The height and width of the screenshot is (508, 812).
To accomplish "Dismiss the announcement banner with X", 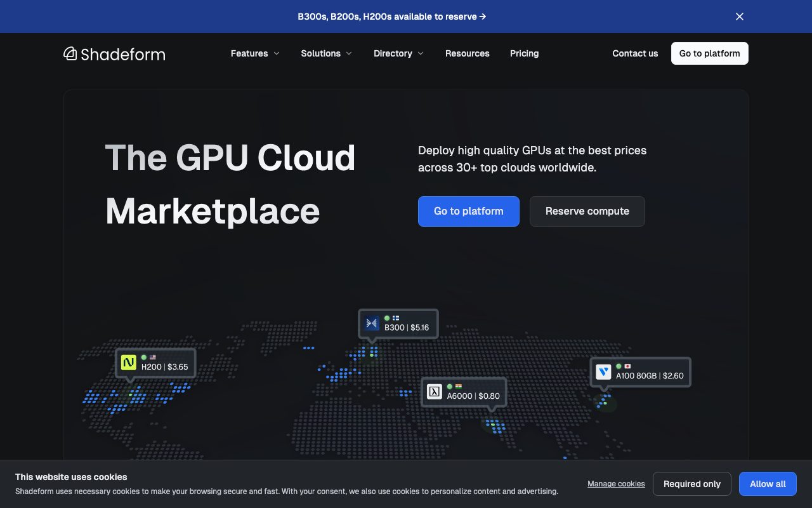I will point(740,17).
